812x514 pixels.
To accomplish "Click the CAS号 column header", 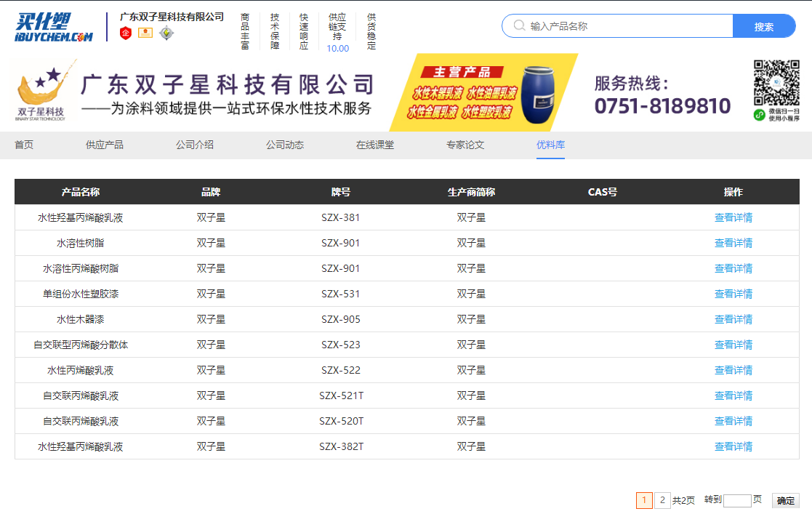I will point(602,192).
